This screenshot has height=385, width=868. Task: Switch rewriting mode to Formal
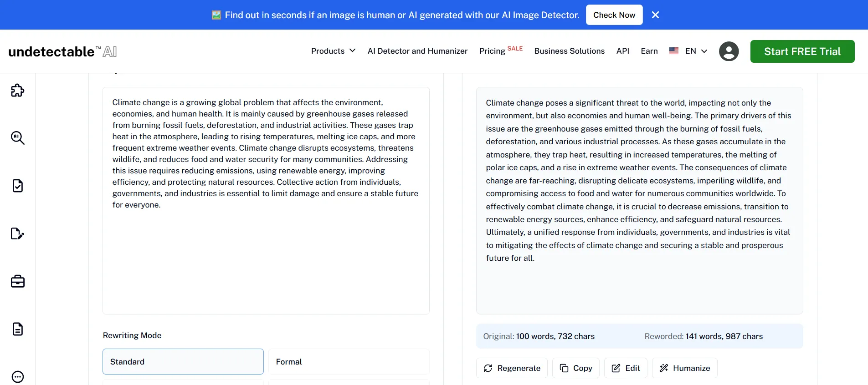coord(349,362)
